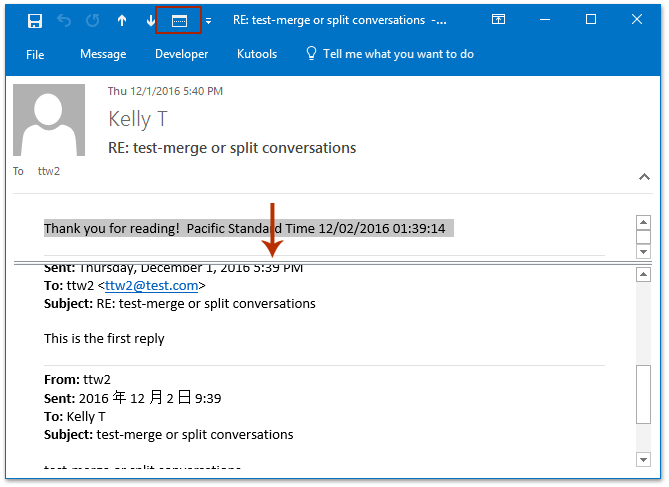This screenshot has height=487, width=669.
Task: Click the lightbulb Tell me icon
Action: point(311,54)
